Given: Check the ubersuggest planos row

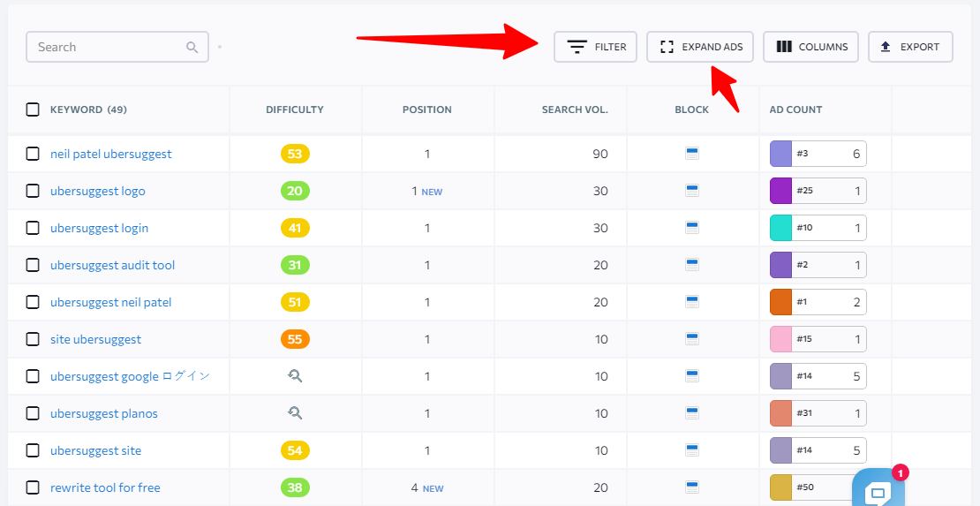Looking at the screenshot, I should (33, 413).
